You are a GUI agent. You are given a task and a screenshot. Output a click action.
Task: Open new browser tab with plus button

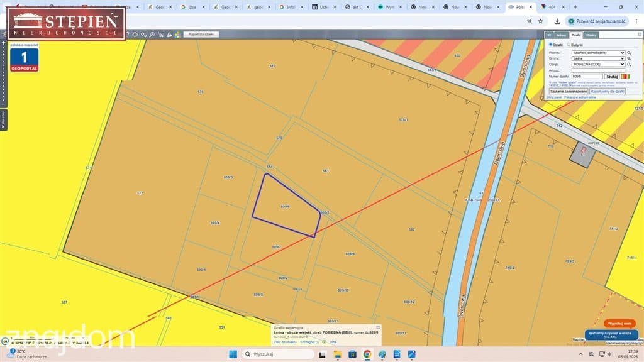(x=575, y=7)
